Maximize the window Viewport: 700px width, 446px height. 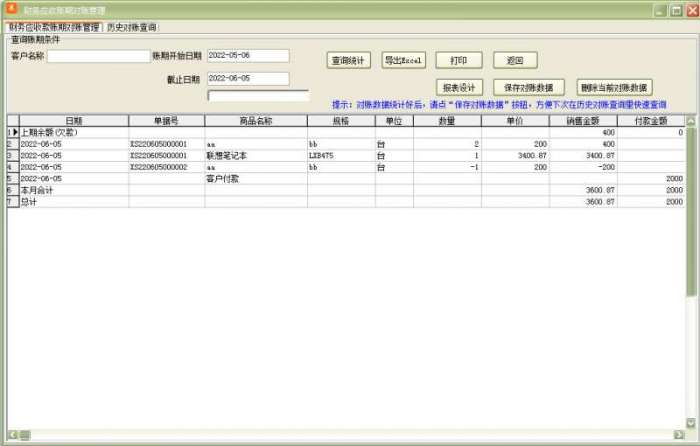(x=676, y=10)
